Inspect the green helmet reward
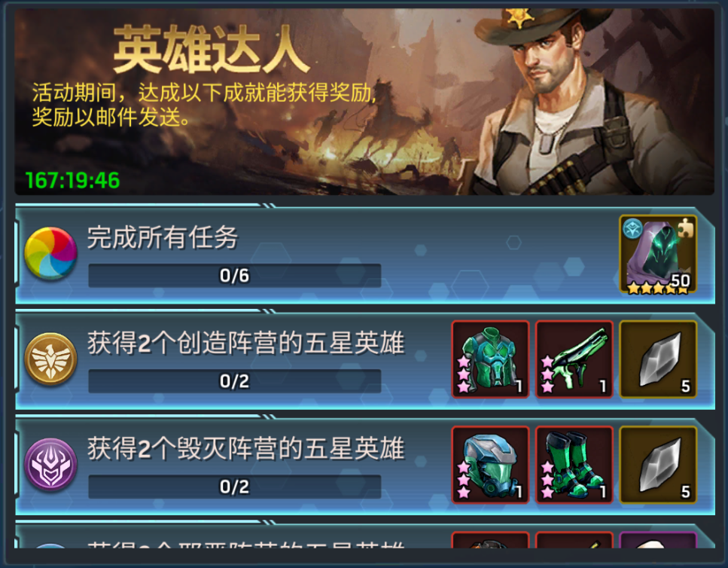This screenshot has width=728, height=568. click(x=491, y=465)
